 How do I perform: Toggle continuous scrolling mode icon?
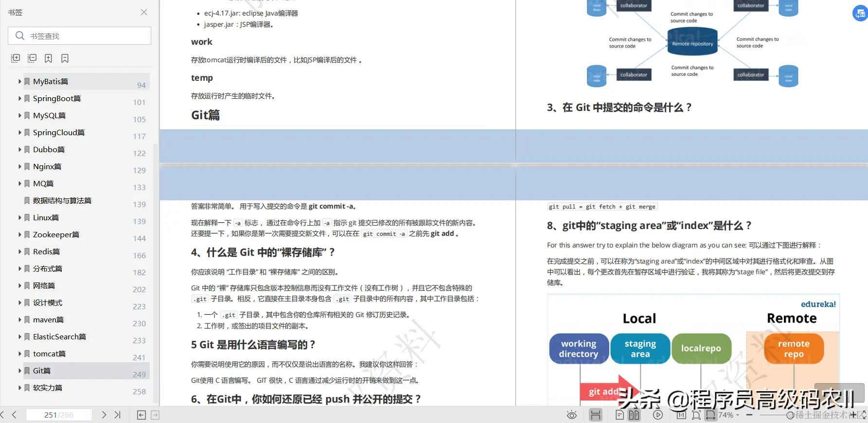pyautogui.click(x=596, y=415)
